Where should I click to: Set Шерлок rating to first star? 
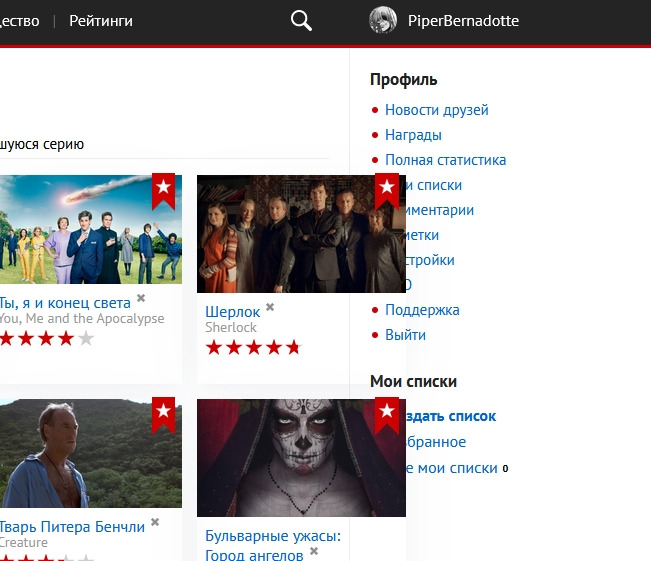point(214,348)
